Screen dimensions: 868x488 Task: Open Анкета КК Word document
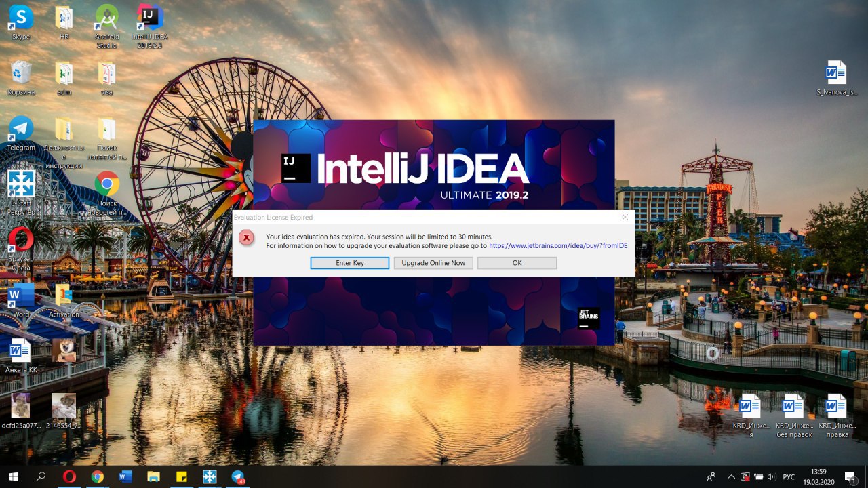point(21,355)
